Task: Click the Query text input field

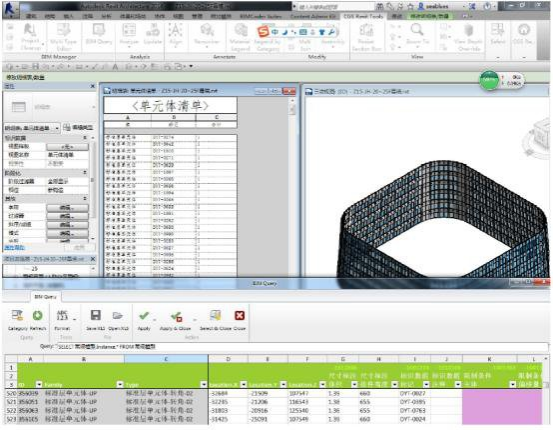Action: [301, 347]
